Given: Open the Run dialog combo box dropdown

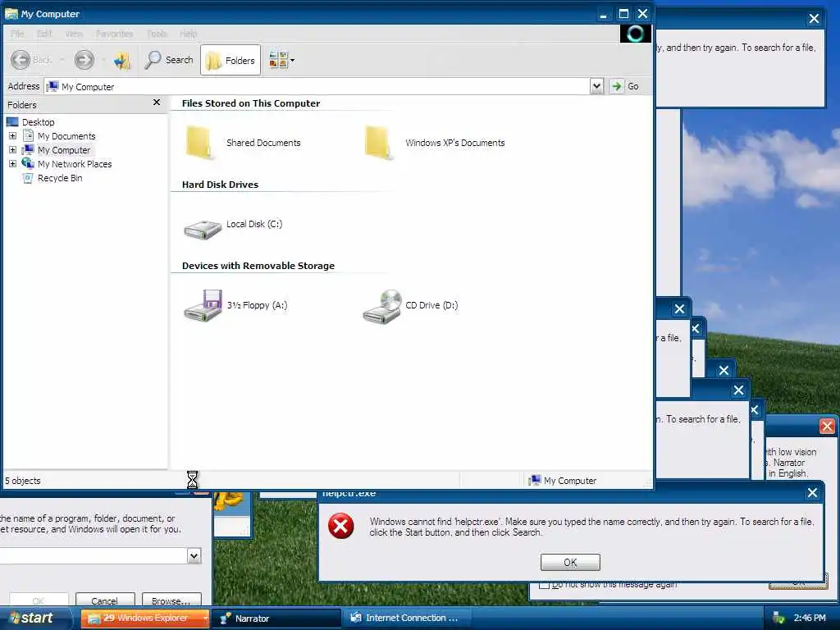Looking at the screenshot, I should (194, 556).
